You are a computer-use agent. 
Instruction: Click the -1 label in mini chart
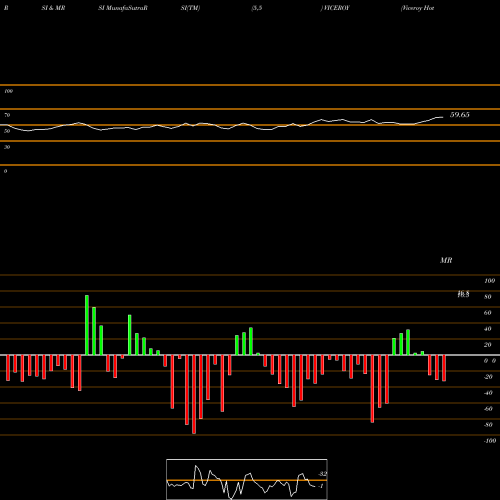tap(321, 486)
